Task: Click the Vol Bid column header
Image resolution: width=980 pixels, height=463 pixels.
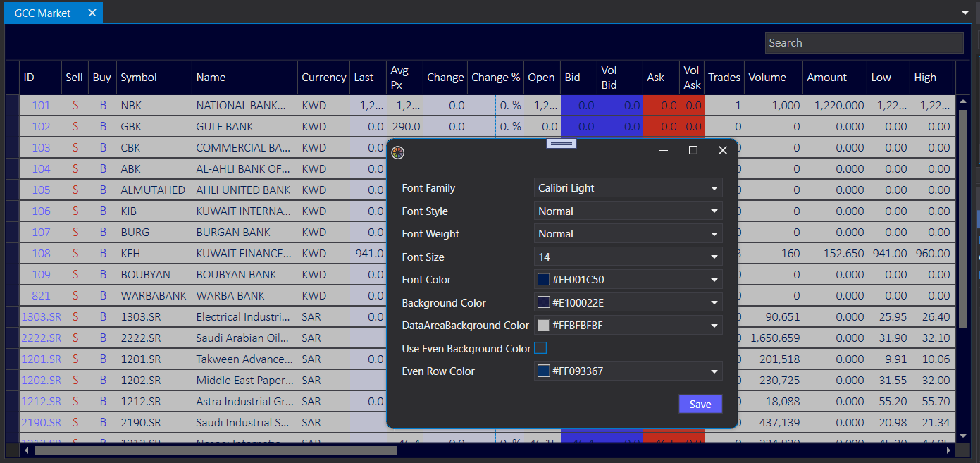Action: point(619,78)
